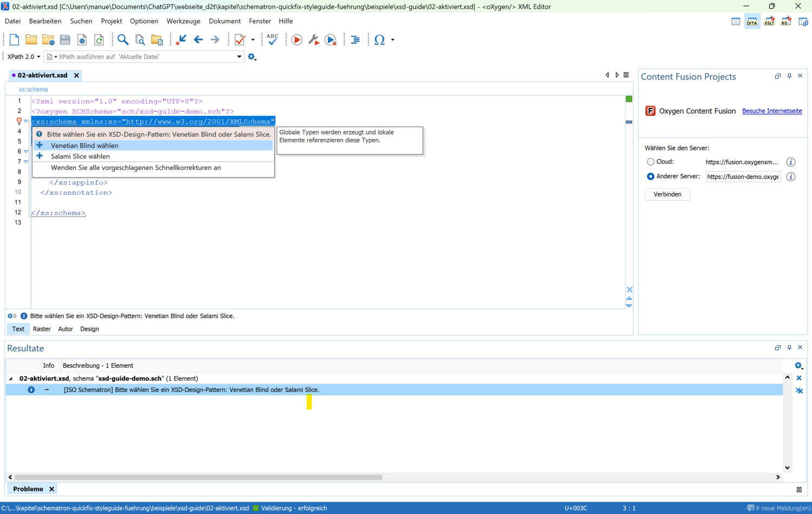Switch to the Design editing mode tab
This screenshot has width=812, height=514.
click(89, 329)
